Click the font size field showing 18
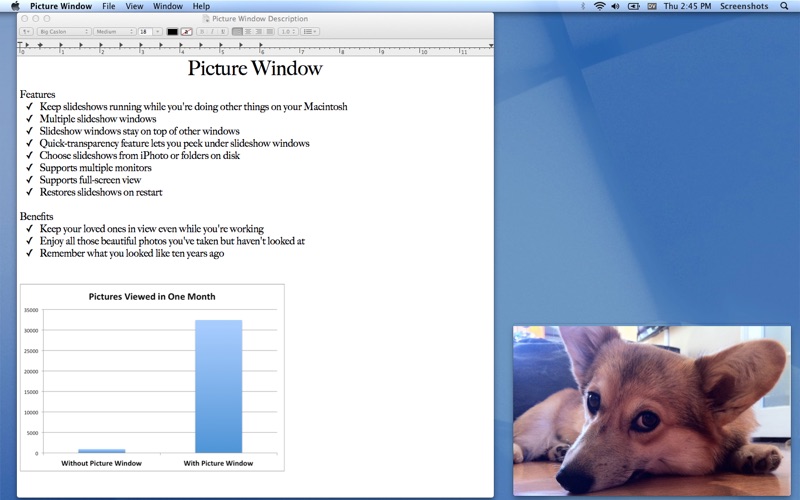This screenshot has width=800, height=500. coord(145,32)
